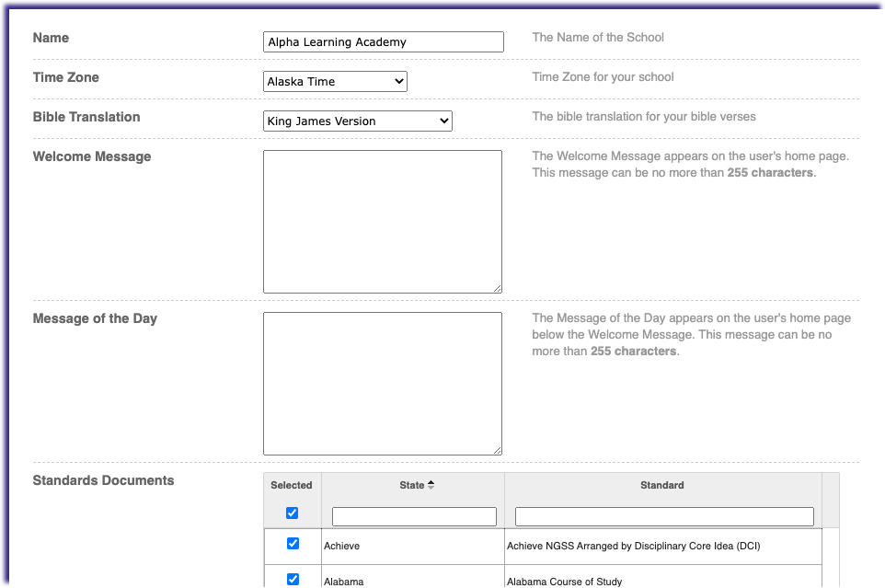Click the Time Zone dropdown arrow
885x588 pixels.
(397, 81)
